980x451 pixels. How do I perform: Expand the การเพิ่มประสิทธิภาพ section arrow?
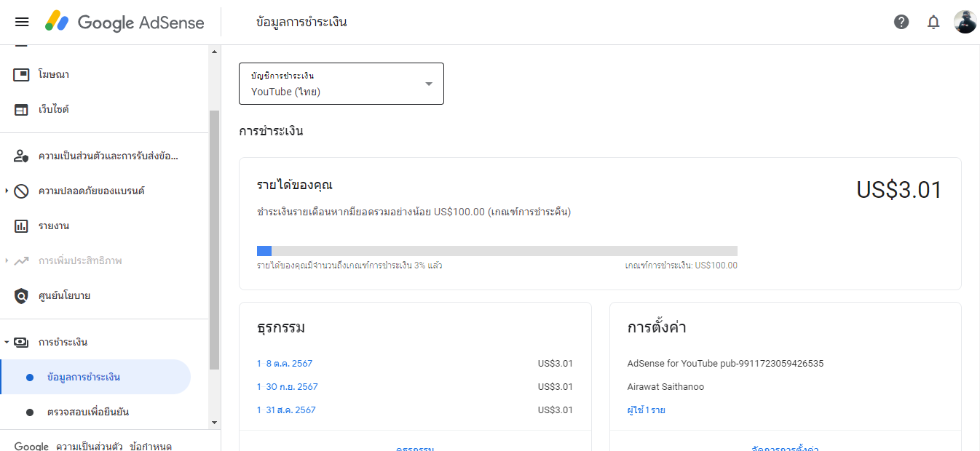[7, 260]
